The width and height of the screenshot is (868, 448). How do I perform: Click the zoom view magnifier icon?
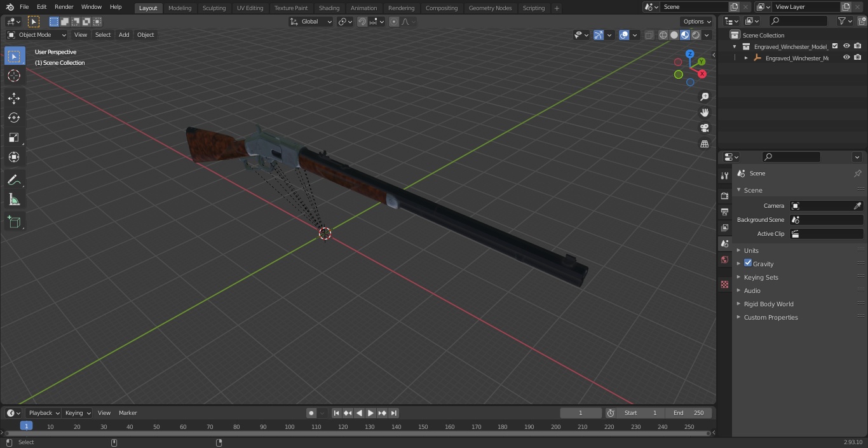(704, 97)
